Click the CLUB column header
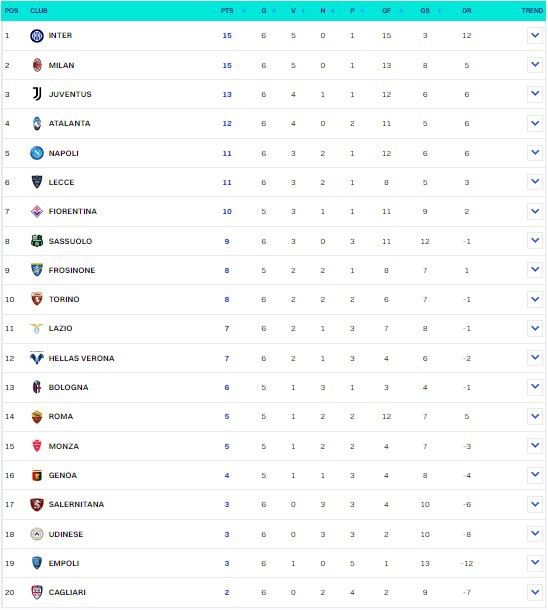 coord(39,11)
